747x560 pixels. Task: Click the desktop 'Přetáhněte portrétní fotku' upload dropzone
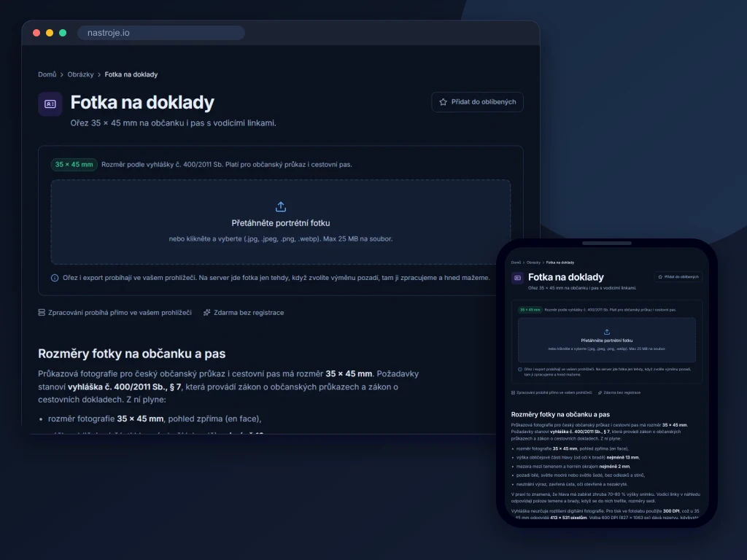[x=281, y=222]
